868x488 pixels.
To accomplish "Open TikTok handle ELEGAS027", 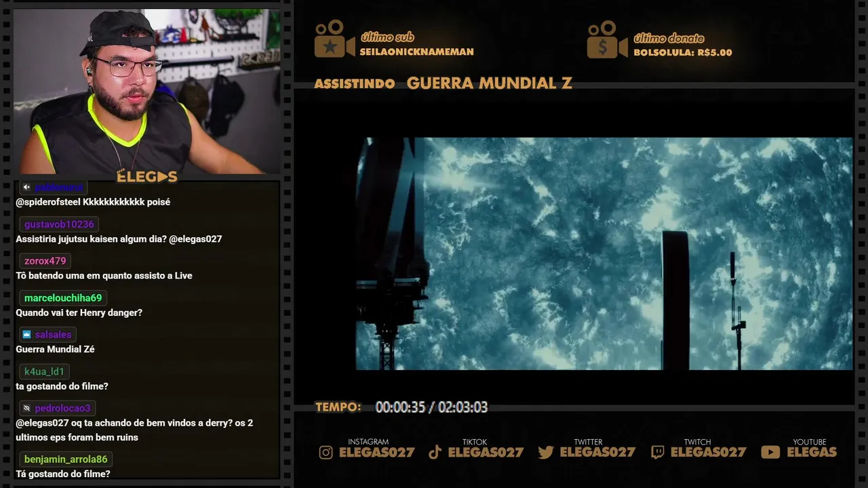I will click(x=486, y=452).
